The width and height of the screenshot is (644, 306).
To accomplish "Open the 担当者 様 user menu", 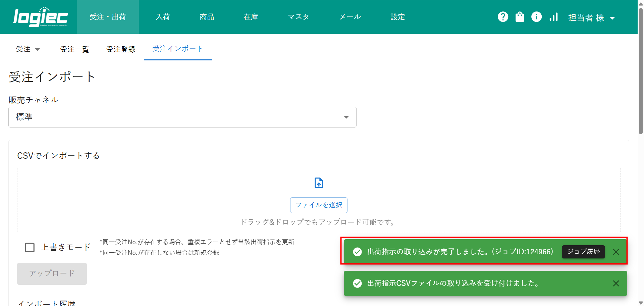I will pyautogui.click(x=591, y=18).
